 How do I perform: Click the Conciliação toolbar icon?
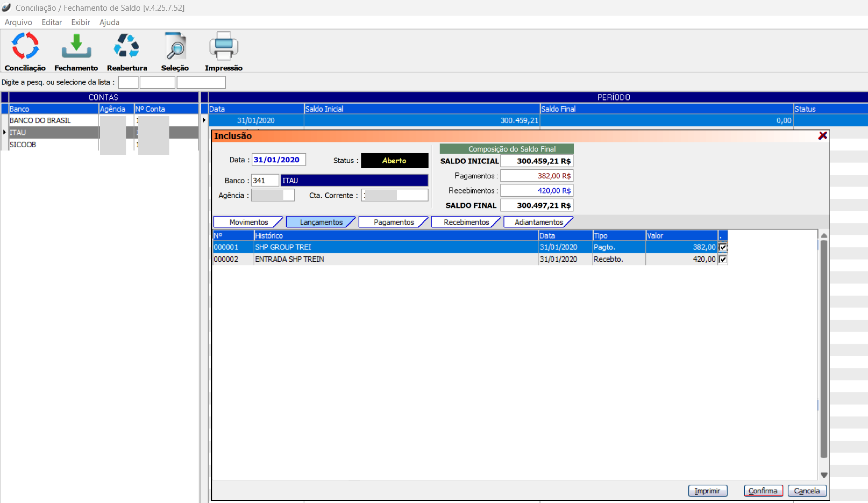[x=25, y=46]
